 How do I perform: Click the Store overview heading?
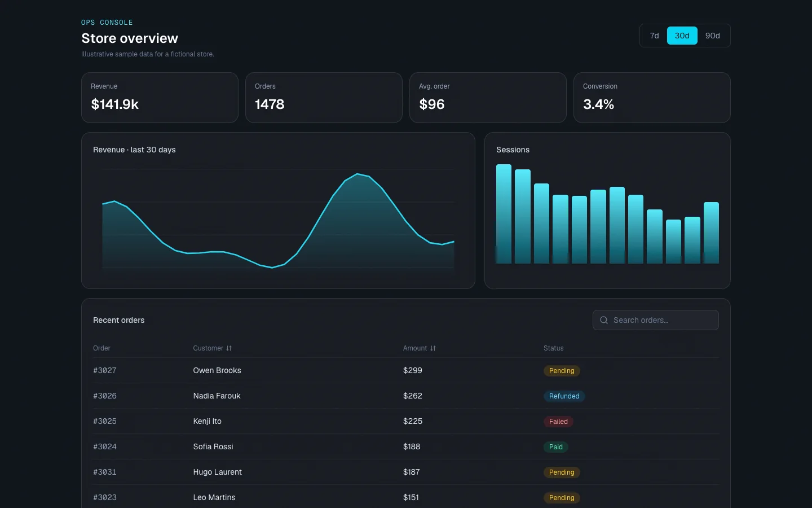click(130, 38)
